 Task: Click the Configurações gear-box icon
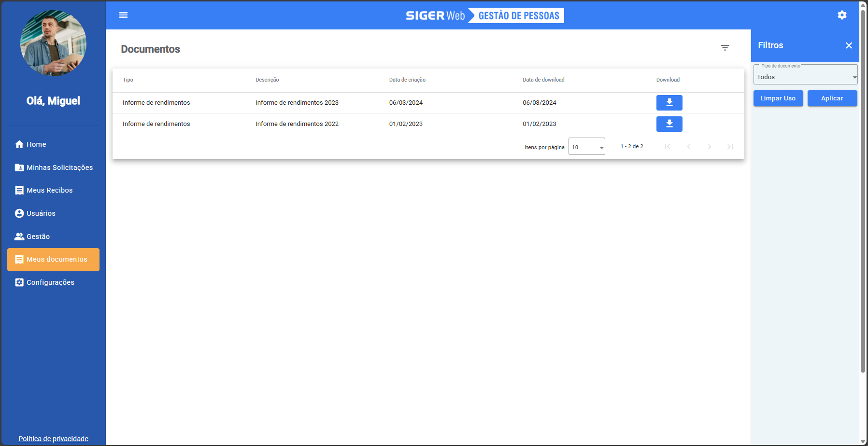pyautogui.click(x=19, y=282)
